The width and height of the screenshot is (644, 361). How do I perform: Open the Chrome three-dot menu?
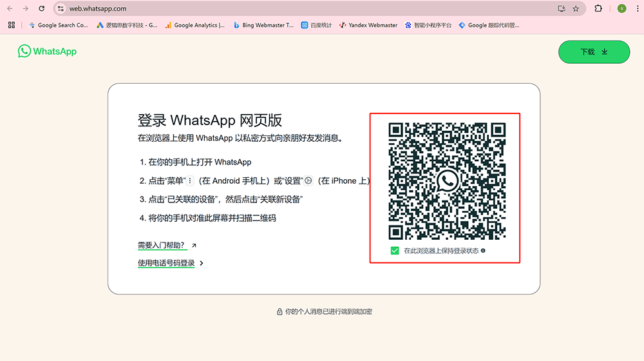pos(638,8)
